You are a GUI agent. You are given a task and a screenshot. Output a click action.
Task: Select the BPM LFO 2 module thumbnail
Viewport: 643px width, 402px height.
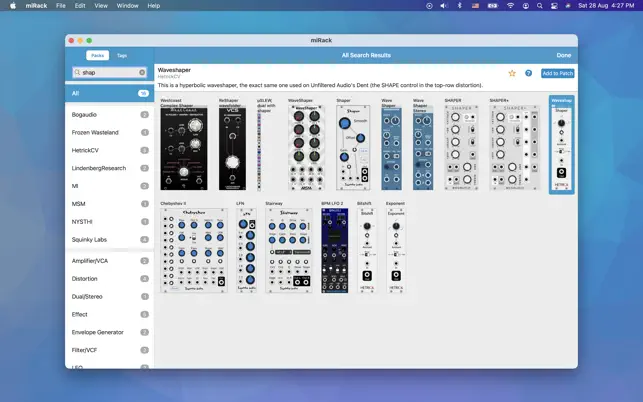335,250
